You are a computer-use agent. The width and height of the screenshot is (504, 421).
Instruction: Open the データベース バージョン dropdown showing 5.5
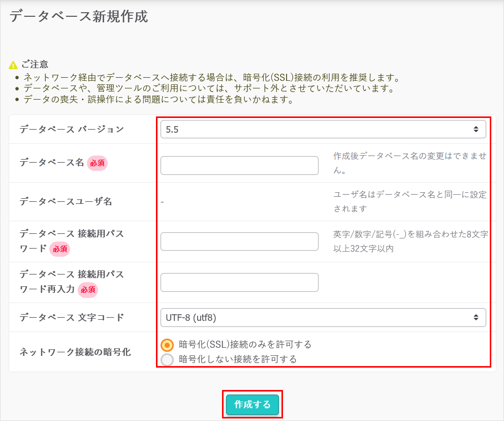click(x=323, y=129)
